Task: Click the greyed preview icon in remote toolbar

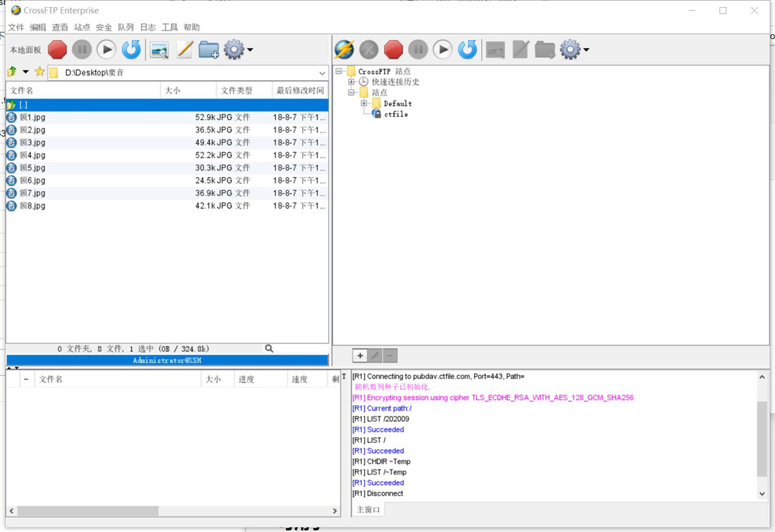Action: point(495,50)
